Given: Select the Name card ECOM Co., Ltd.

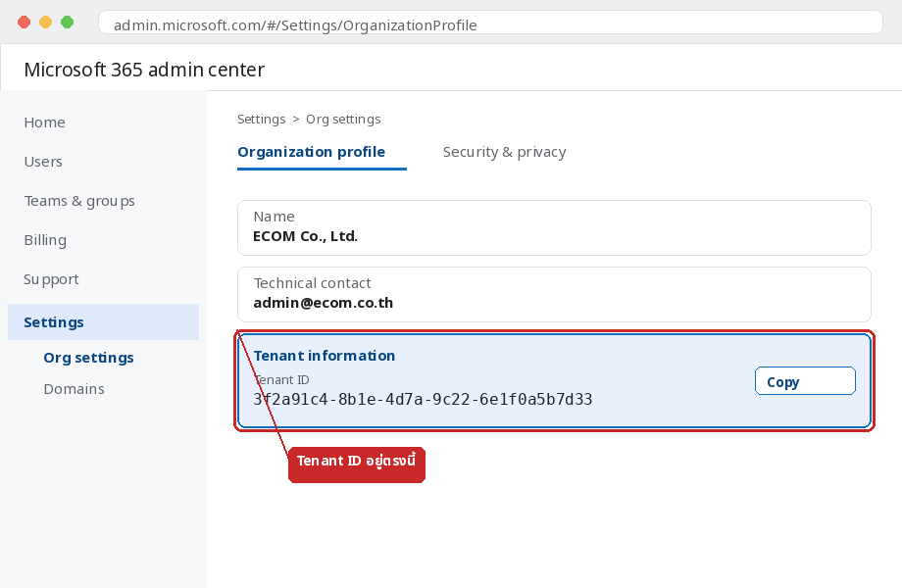Looking at the screenshot, I should click(x=554, y=227).
